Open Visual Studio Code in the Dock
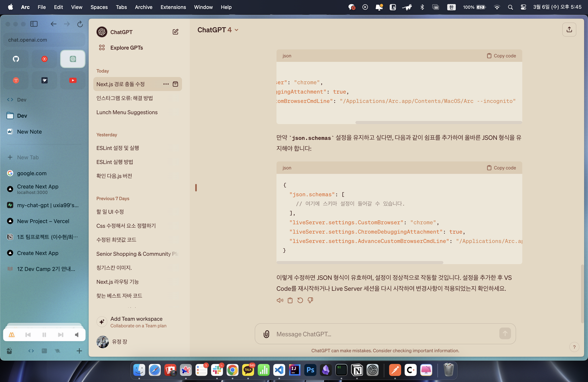 tap(279, 370)
